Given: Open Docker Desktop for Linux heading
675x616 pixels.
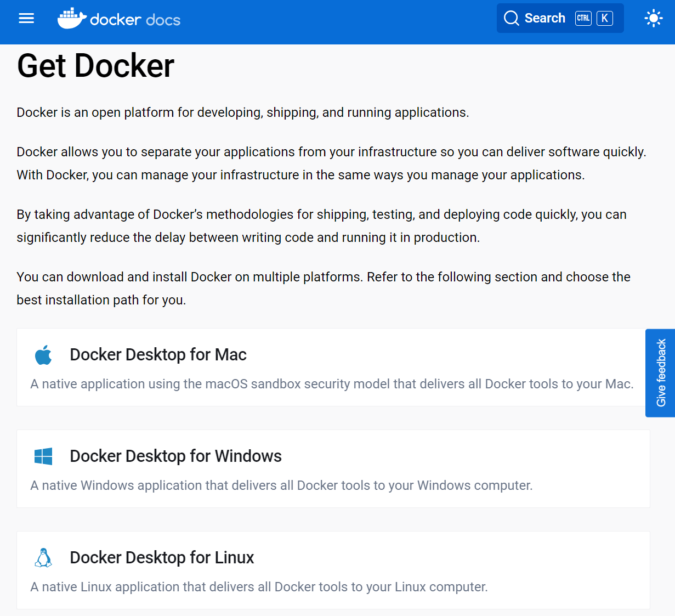Looking at the screenshot, I should [x=162, y=557].
